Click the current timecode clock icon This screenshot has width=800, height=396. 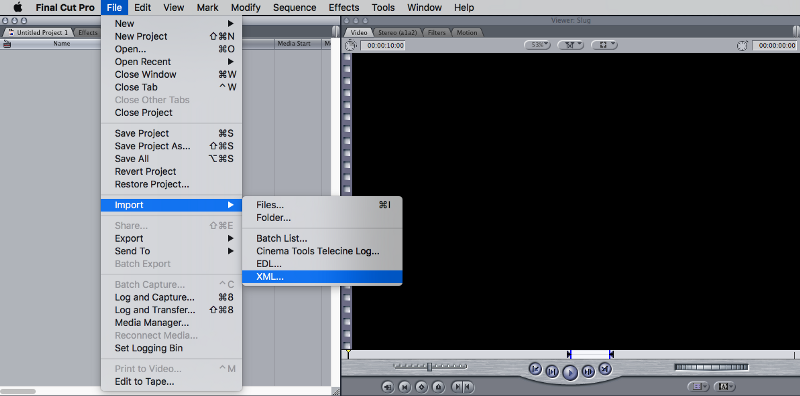(742, 45)
